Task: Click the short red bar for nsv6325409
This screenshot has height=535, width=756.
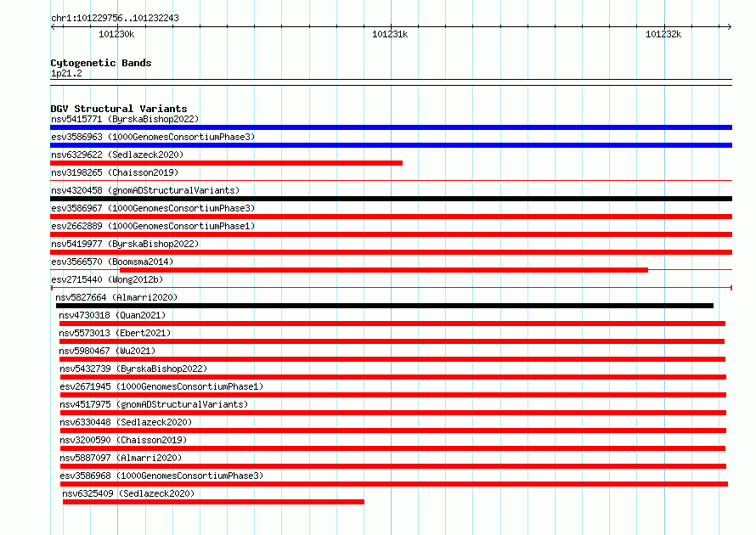Action: (x=213, y=502)
